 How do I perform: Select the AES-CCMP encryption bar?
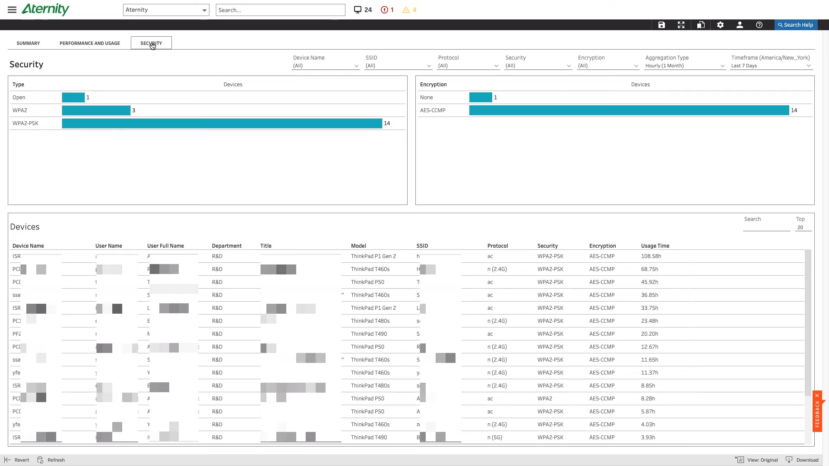[629, 110]
